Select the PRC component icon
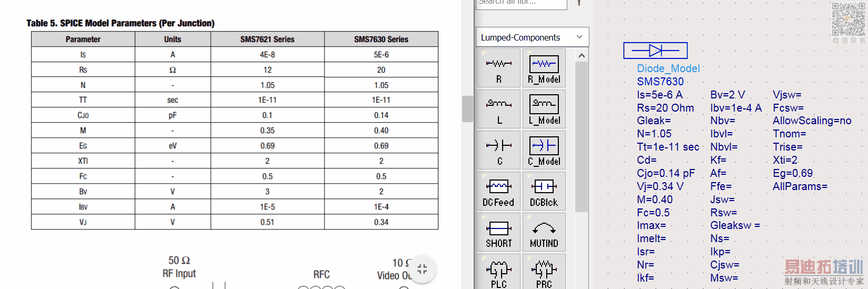Screen dimensions: 868x289 [544, 272]
